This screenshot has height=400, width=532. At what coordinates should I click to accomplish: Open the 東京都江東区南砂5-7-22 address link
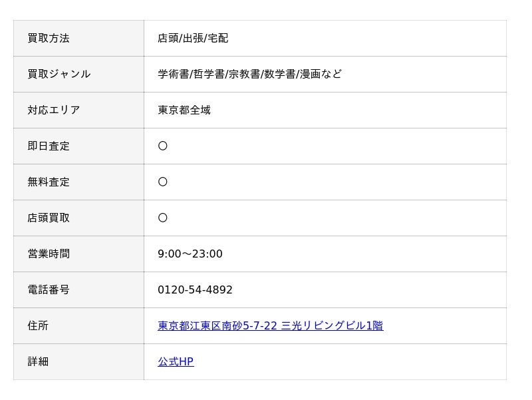tap(271, 325)
